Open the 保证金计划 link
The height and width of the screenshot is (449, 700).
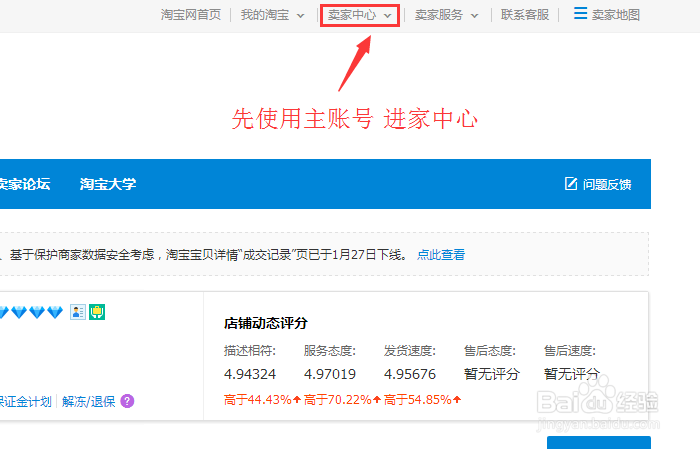25,401
